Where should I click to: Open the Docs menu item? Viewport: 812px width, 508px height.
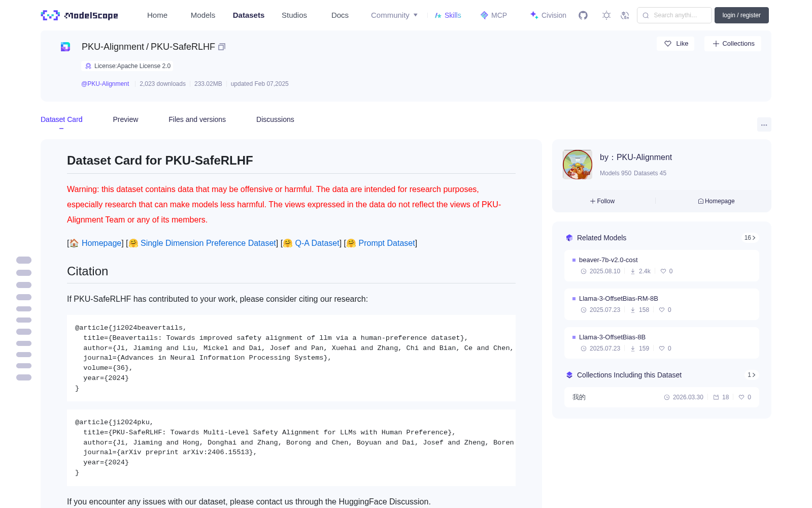340,15
